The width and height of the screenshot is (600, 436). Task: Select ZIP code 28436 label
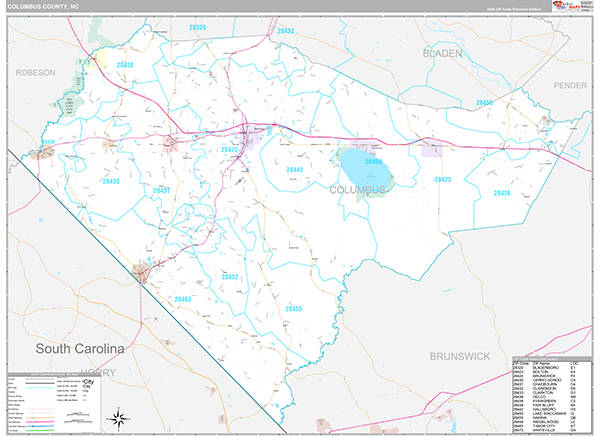click(x=501, y=192)
